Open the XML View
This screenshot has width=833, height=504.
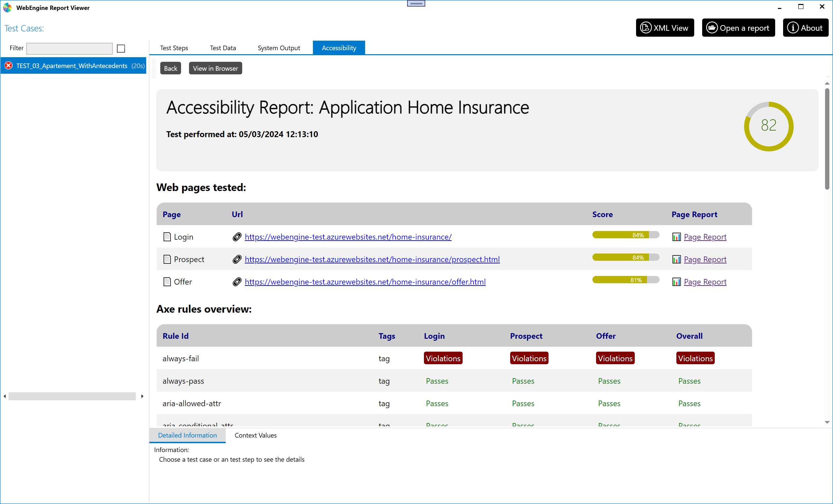[664, 28]
